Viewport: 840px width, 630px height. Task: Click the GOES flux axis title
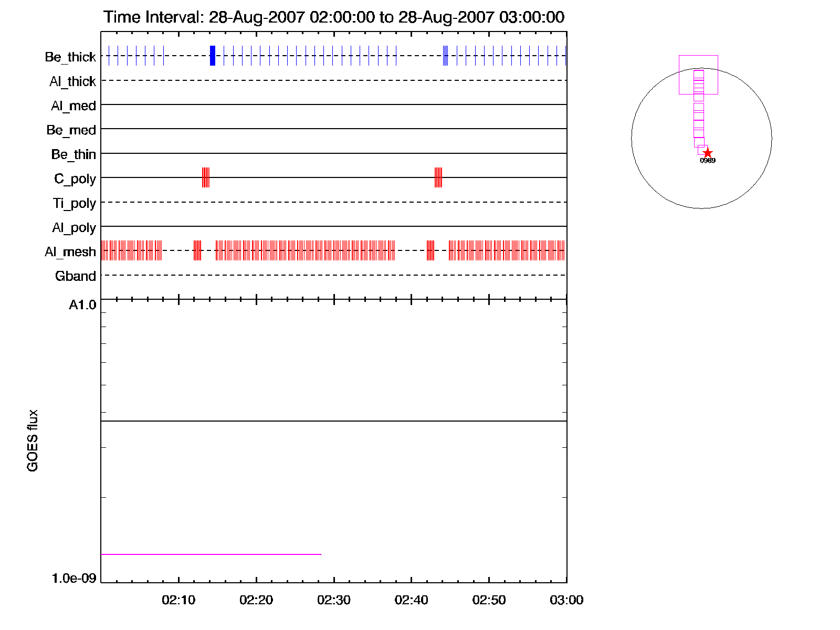coord(33,440)
